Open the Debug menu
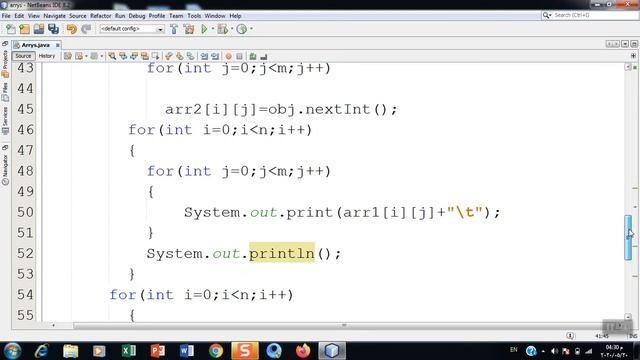The height and width of the screenshot is (360, 640). pos(137,16)
